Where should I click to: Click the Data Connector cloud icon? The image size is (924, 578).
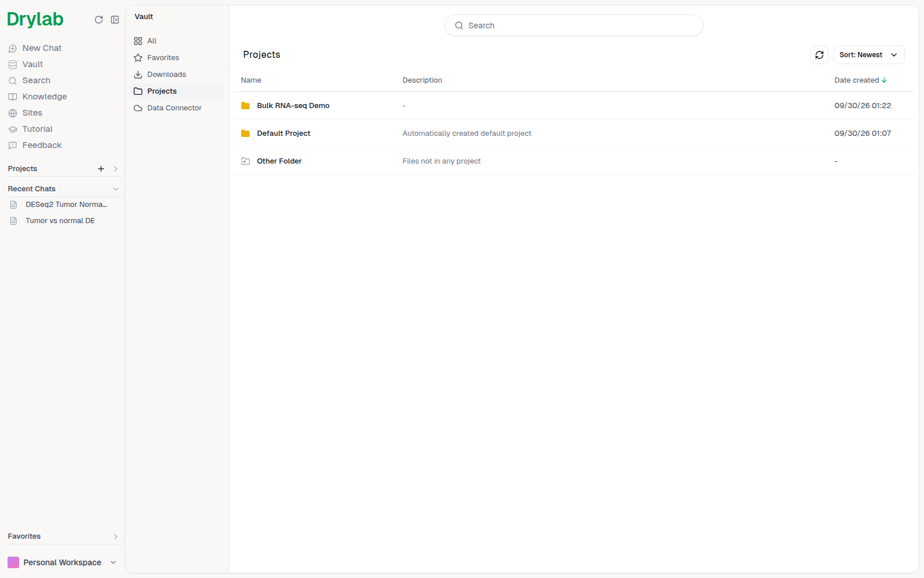coord(138,108)
